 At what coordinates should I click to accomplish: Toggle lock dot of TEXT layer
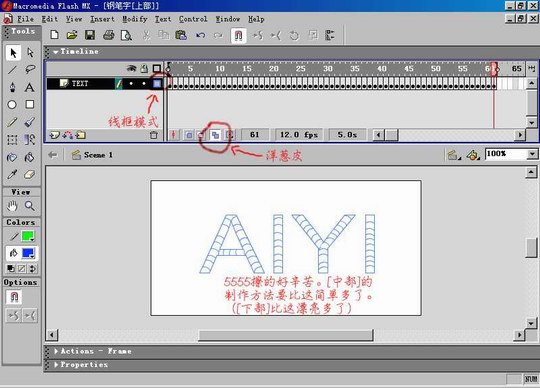coord(144,83)
